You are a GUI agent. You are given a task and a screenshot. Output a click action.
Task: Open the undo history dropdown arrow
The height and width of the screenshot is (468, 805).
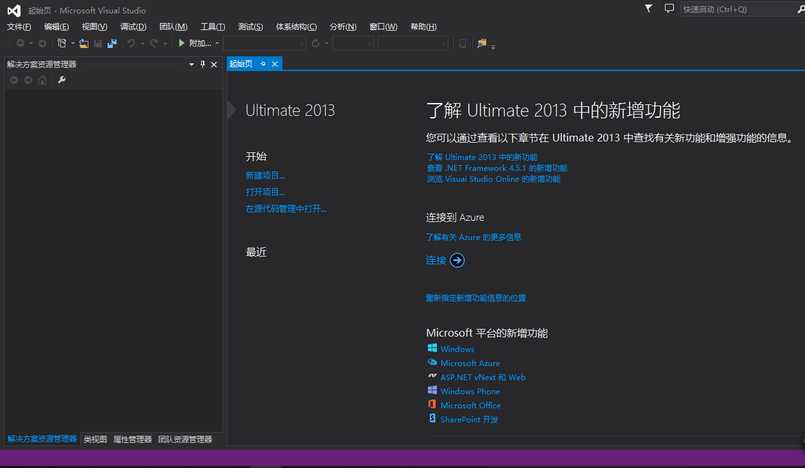142,44
